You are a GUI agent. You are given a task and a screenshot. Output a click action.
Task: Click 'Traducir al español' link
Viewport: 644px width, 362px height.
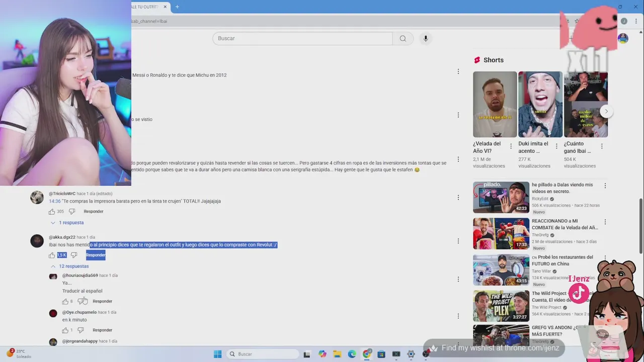[x=82, y=291]
